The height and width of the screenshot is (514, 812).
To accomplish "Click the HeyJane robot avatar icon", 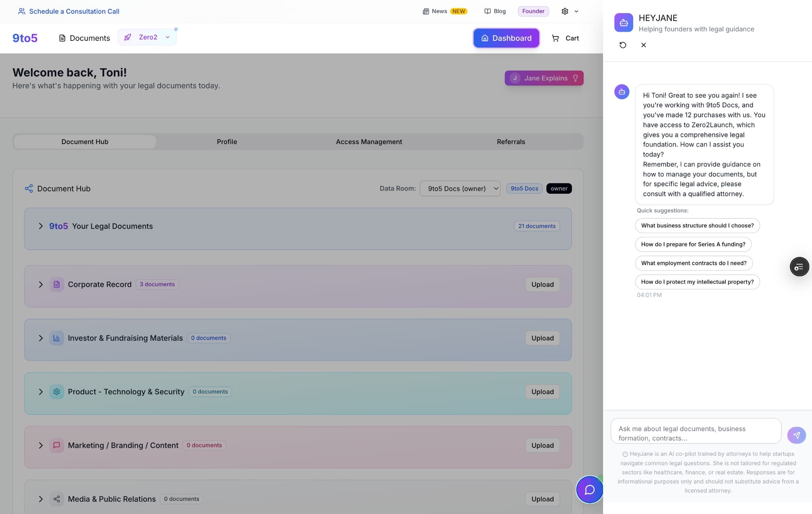I will (624, 23).
